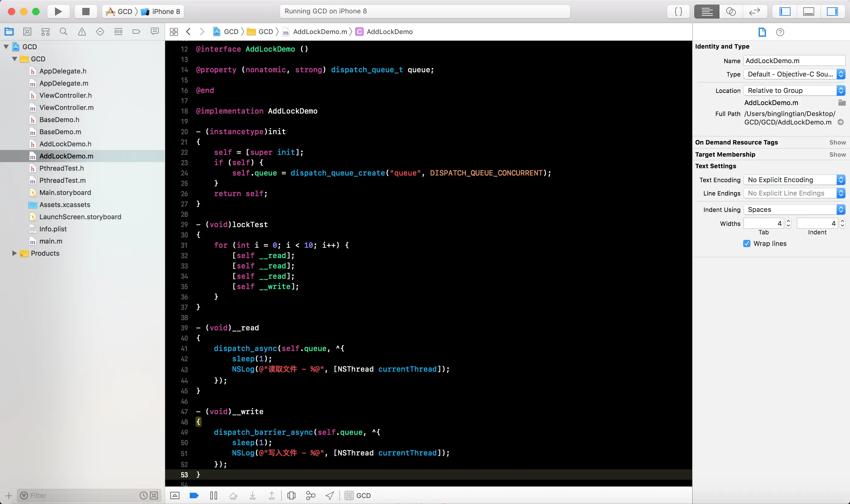Toggle breakpoints activation in debug bar
Image resolution: width=850 pixels, height=504 pixels.
point(194,495)
